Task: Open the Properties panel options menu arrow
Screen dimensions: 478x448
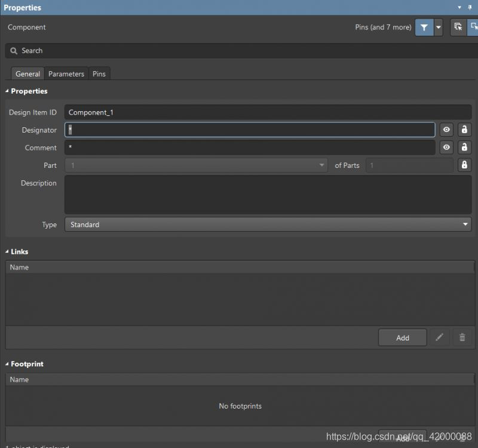Action: click(459, 8)
